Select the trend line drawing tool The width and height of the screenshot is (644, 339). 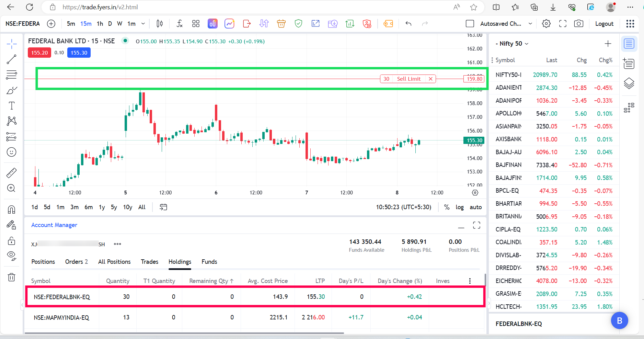(12, 59)
